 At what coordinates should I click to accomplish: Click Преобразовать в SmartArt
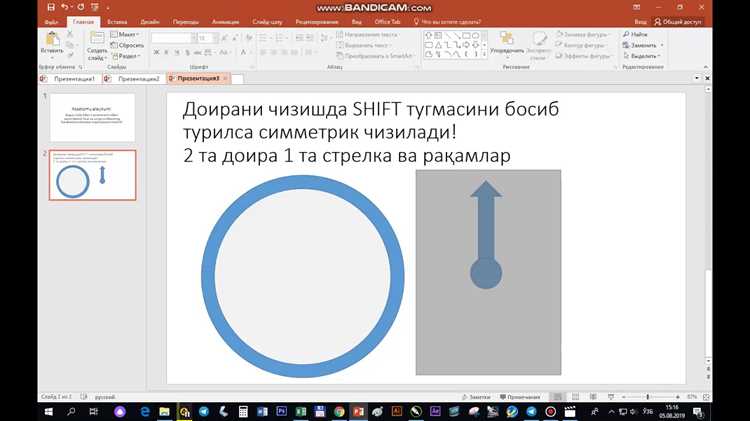[x=375, y=56]
